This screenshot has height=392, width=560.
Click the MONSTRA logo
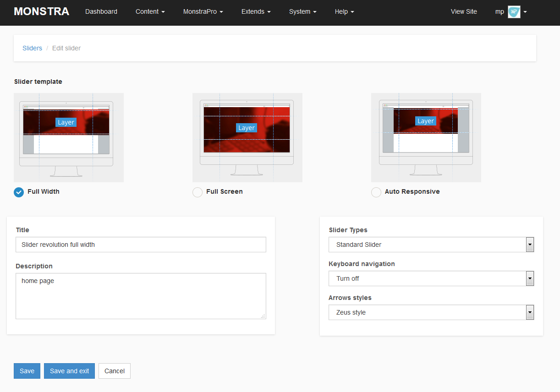point(41,11)
